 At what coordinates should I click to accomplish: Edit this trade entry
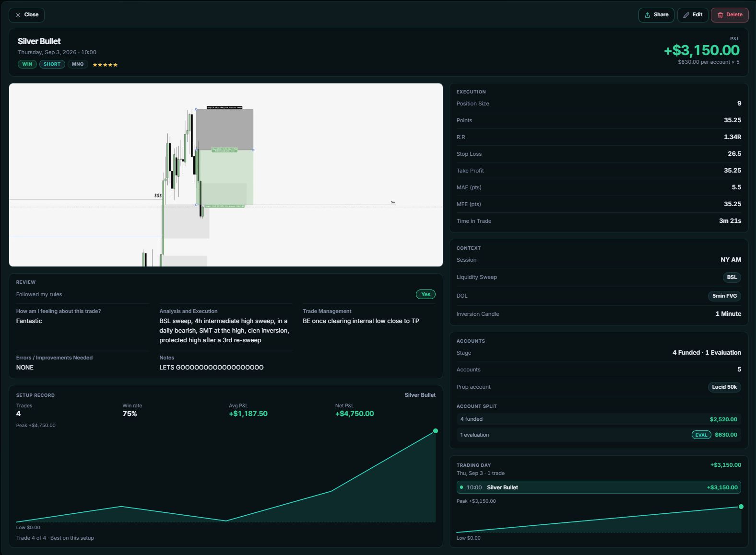(x=693, y=15)
